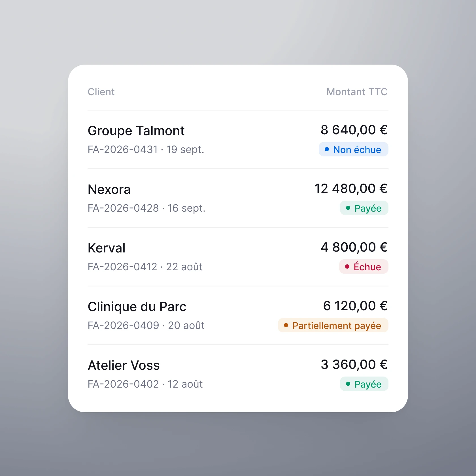
Task: Select invoice reference FA-2026-0428
Action: pyautogui.click(x=123, y=208)
